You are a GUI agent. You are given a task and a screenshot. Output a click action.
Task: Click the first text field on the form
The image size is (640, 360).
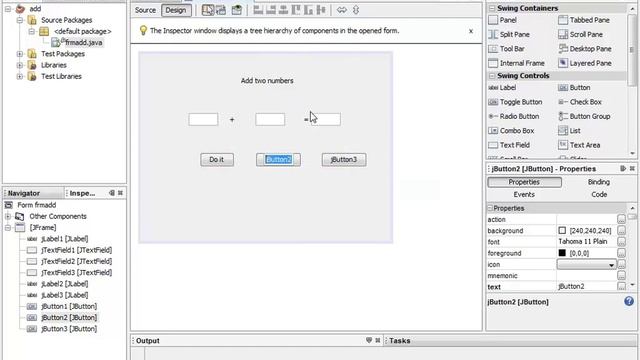(203, 120)
